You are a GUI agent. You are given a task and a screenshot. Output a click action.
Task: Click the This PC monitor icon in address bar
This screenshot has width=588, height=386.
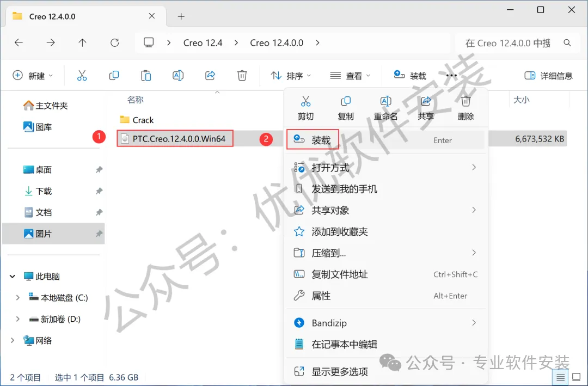[149, 42]
